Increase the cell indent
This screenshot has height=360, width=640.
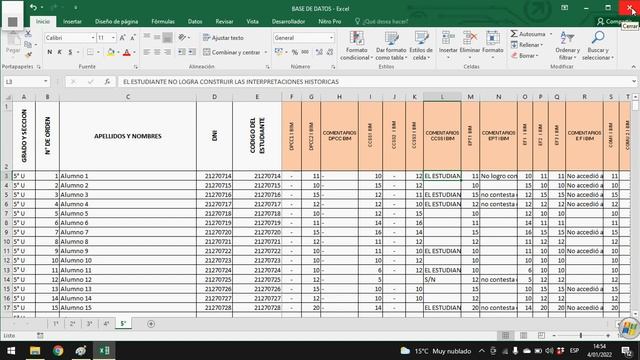[192, 52]
